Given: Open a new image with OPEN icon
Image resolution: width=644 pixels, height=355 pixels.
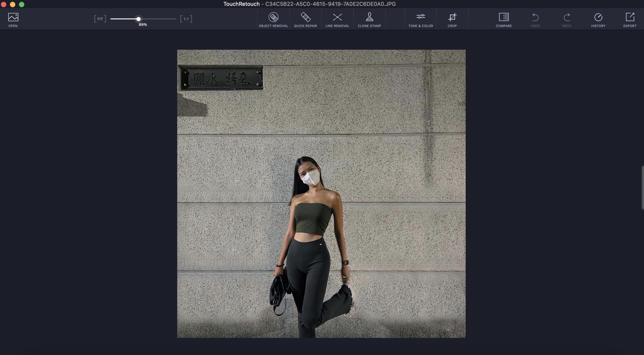Looking at the screenshot, I should pos(13,20).
